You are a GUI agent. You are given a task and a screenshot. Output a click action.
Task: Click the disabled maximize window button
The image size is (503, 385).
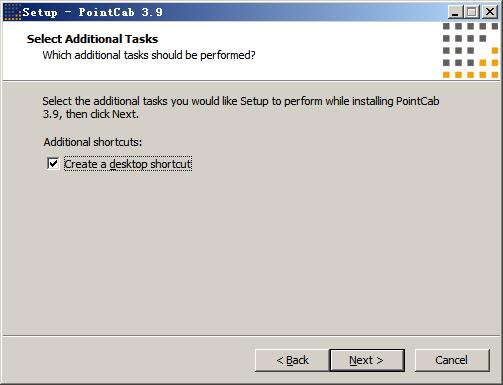tap(471, 12)
